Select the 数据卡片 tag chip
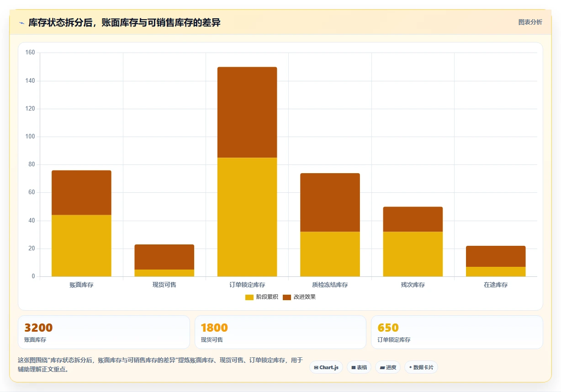 click(421, 367)
